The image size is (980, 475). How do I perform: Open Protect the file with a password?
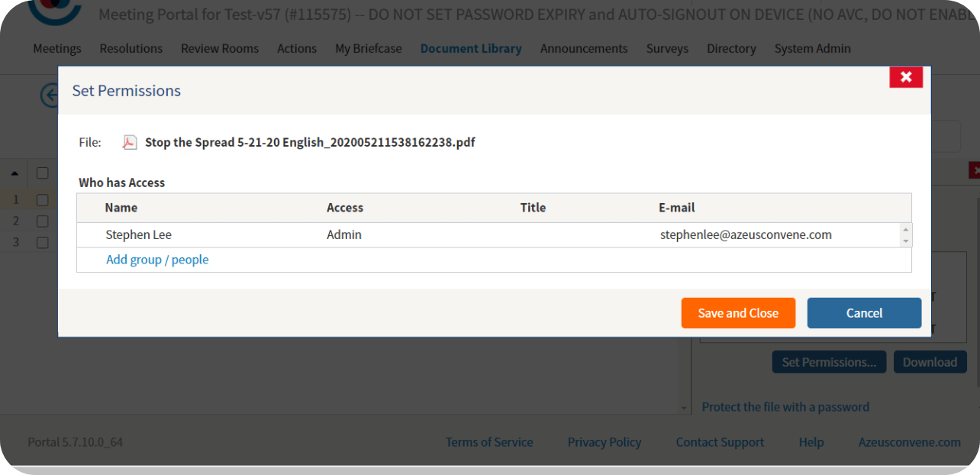coord(785,407)
